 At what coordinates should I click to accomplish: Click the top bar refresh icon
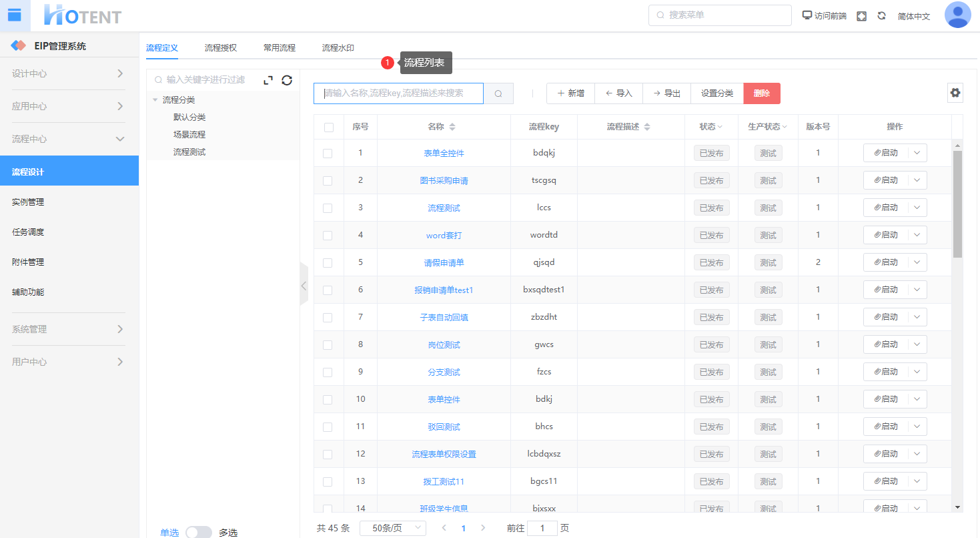point(881,16)
